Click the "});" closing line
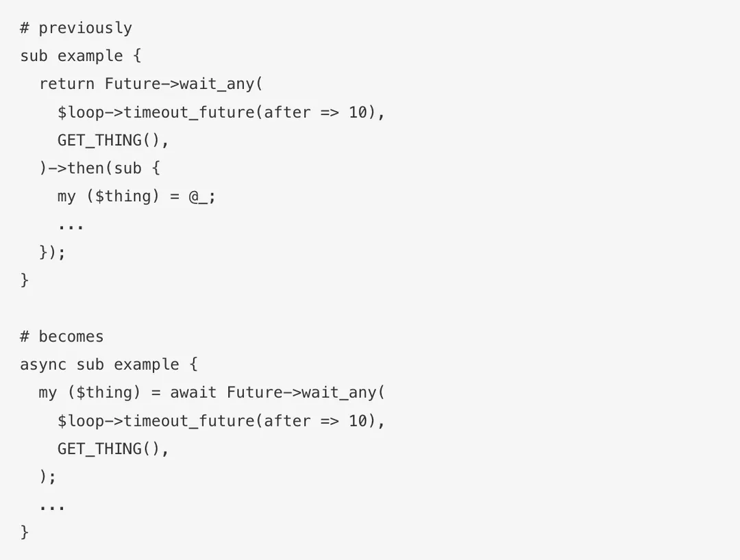Image resolution: width=740 pixels, height=560 pixels. (x=52, y=253)
